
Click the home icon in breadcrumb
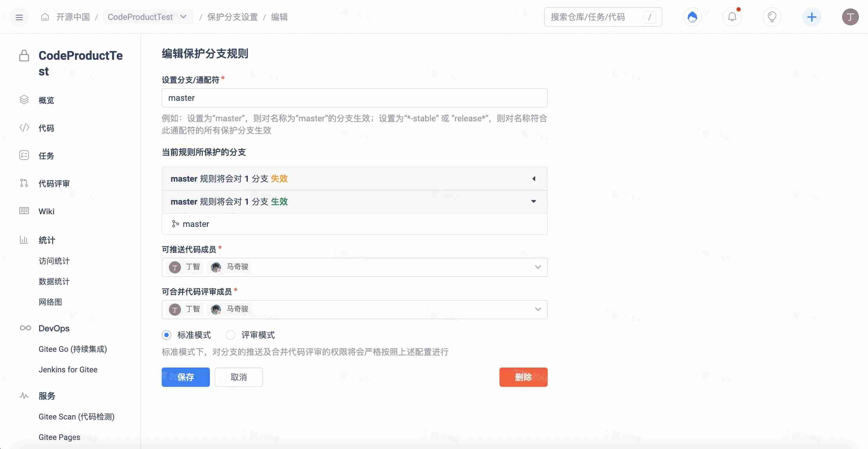45,17
